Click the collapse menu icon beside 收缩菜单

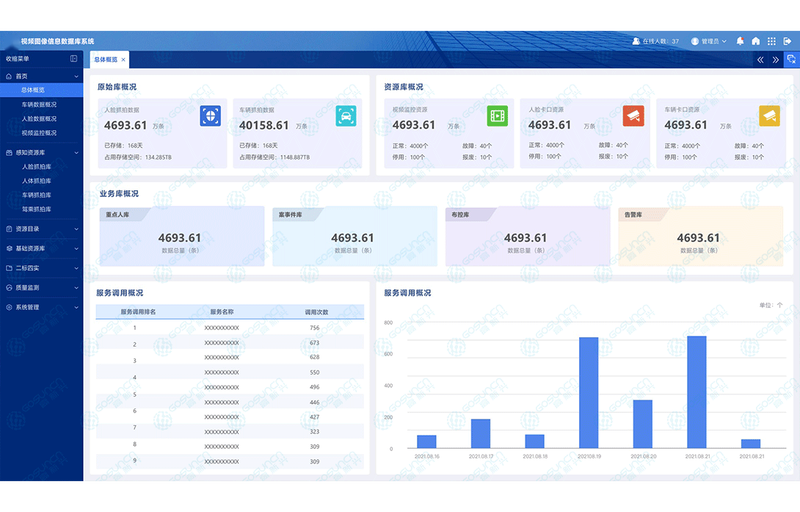(x=73, y=59)
